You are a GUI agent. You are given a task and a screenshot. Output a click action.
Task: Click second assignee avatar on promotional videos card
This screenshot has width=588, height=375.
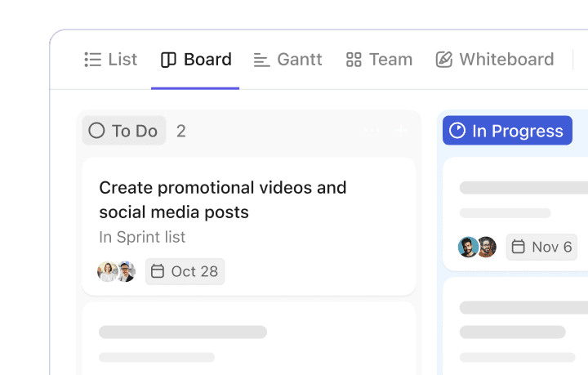tap(125, 271)
